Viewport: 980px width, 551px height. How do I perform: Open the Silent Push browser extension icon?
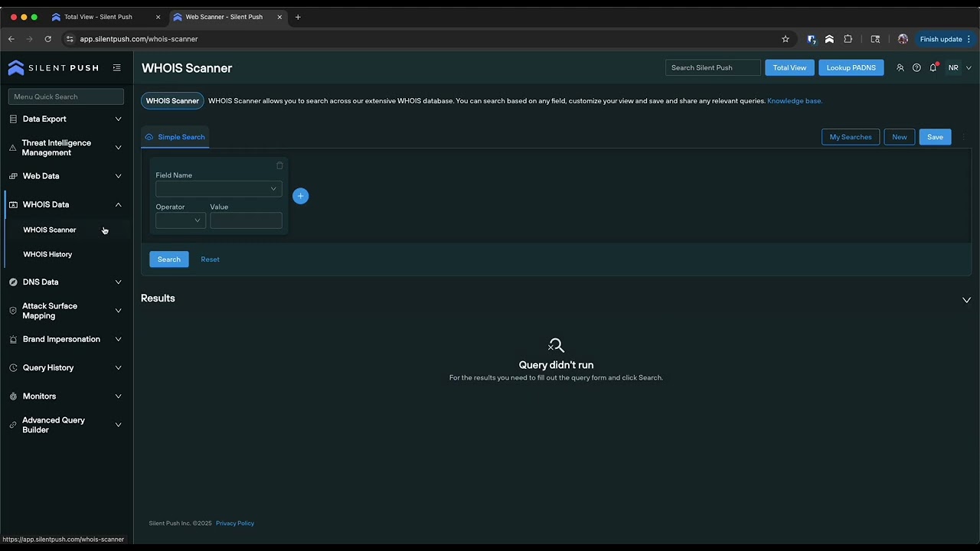coord(829,39)
